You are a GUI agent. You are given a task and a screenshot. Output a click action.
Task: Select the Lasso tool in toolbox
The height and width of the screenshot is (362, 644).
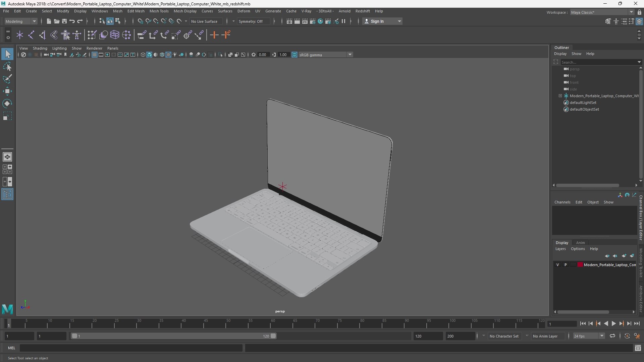7,67
